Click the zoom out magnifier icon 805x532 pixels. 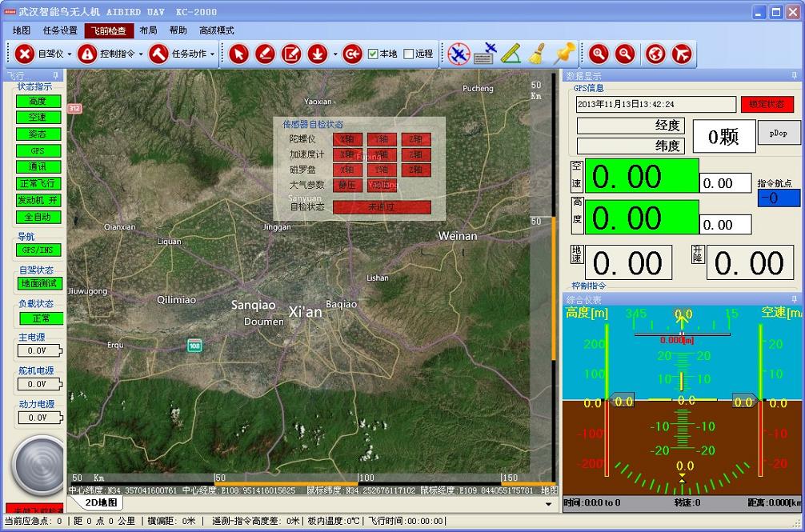[625, 54]
